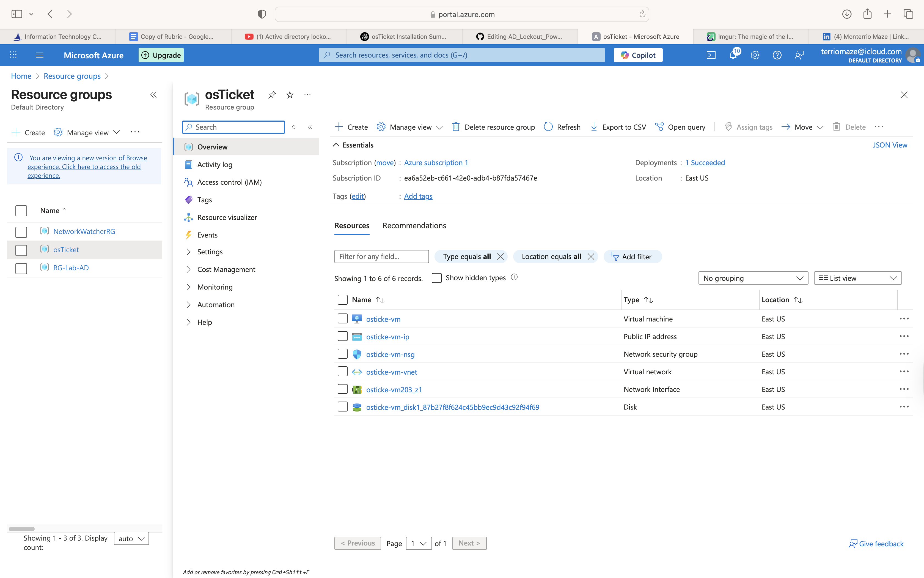Select all resource groups checkbox
The image size is (924, 578).
click(x=21, y=211)
